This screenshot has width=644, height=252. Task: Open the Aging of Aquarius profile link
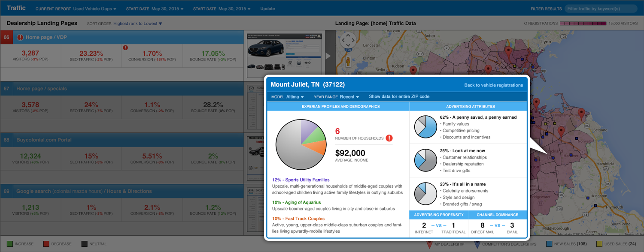click(x=296, y=202)
